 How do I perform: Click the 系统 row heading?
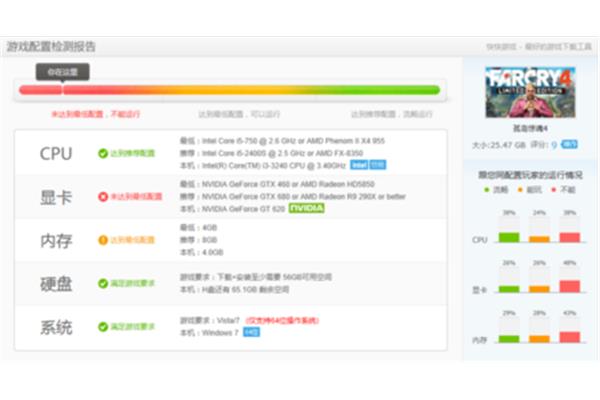pyautogui.click(x=56, y=328)
